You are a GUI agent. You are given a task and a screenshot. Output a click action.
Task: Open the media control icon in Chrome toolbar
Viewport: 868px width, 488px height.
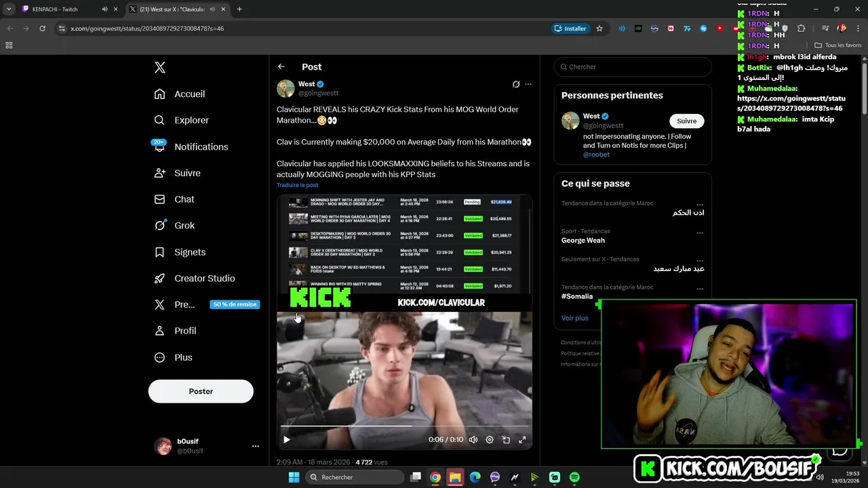coord(825,28)
